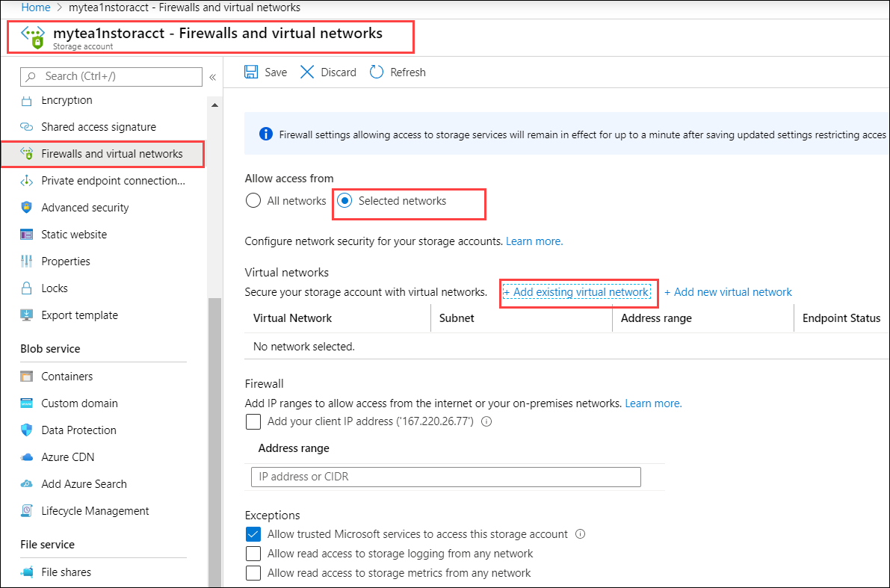The height and width of the screenshot is (588, 890).
Task: Click the sidebar Search (Ctrl+/) field
Action: (111, 77)
